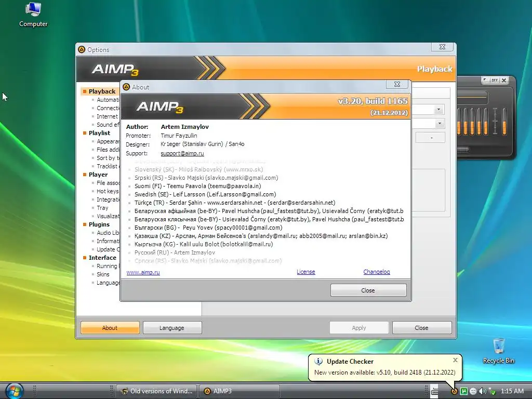Open 'Audio Lib...' item under Plugins

[108, 233]
